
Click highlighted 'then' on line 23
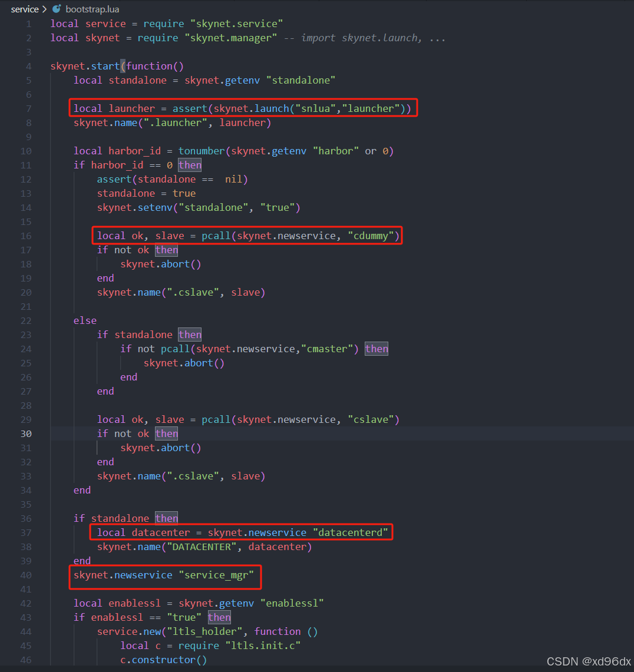190,335
